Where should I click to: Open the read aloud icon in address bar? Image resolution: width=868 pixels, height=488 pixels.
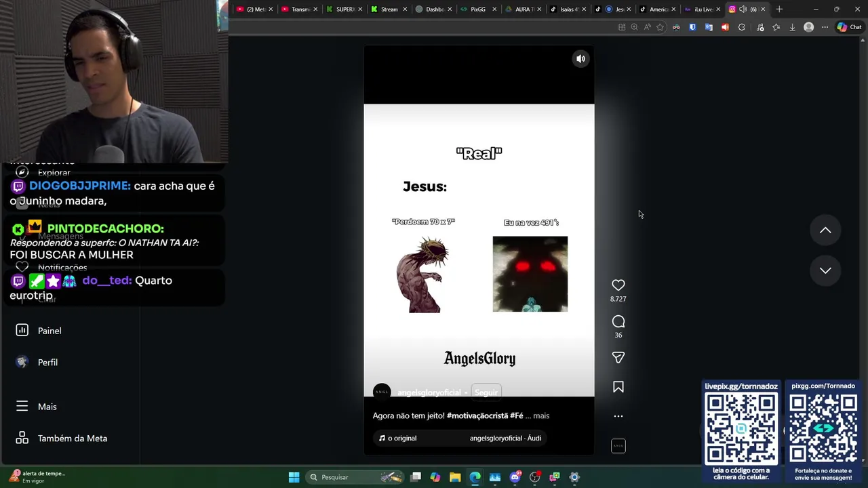click(647, 27)
